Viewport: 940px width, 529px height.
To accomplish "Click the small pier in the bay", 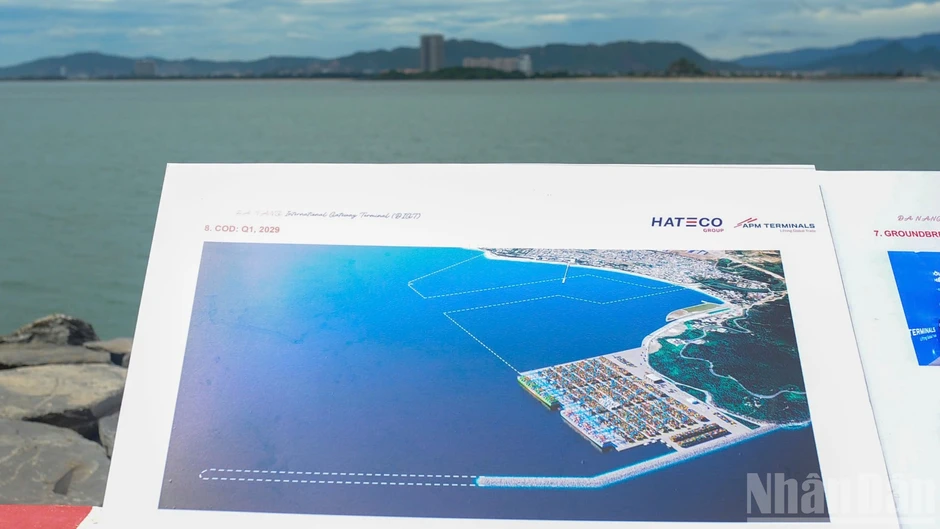I will tap(566, 273).
